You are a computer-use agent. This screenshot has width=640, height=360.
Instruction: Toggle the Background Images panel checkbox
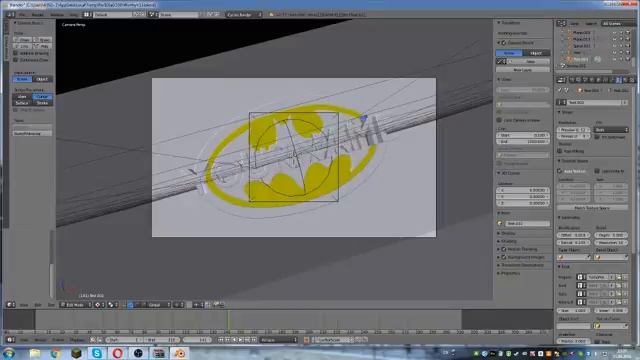coord(504,257)
